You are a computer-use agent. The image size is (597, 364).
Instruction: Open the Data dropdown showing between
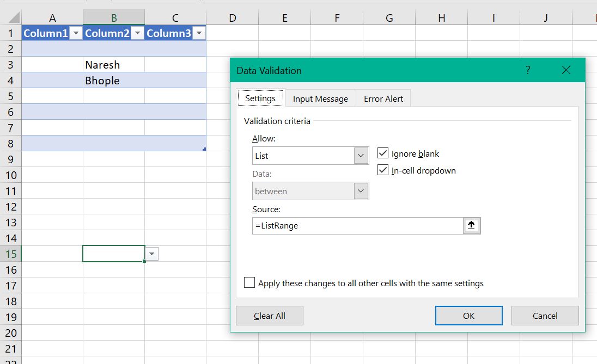(361, 191)
